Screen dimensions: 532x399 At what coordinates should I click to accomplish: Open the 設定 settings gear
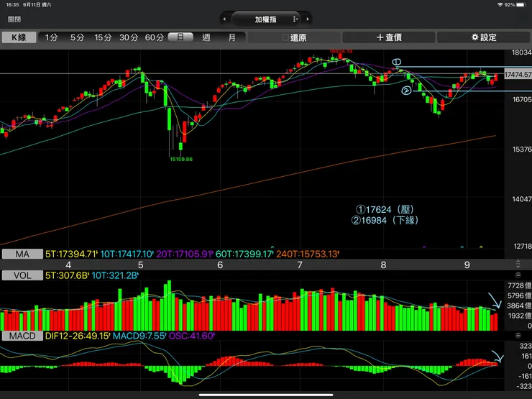coord(484,37)
